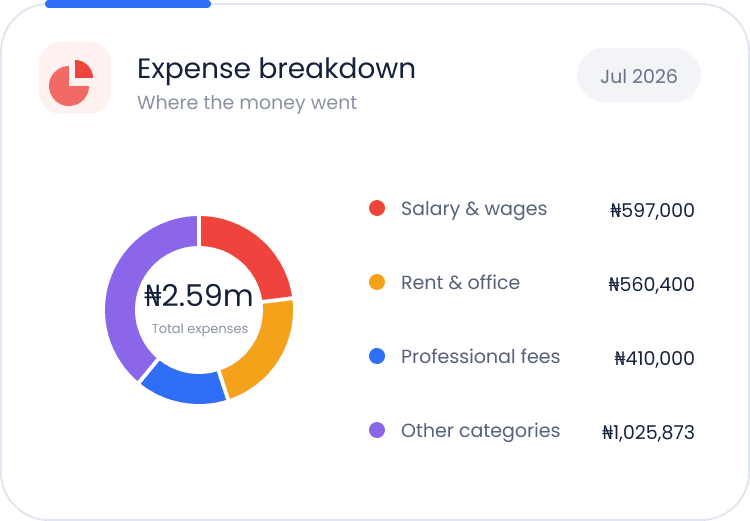
Task: Click the Expense breakdown heading
Action: click(x=276, y=68)
